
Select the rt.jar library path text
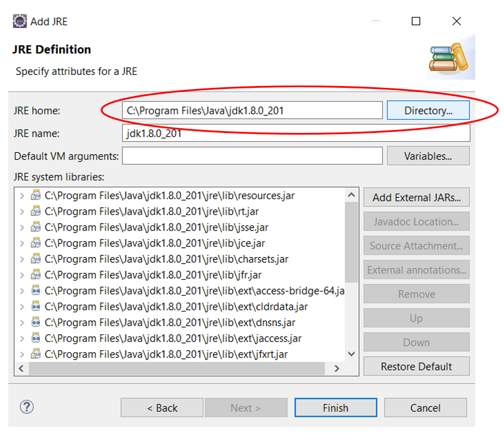[152, 211]
